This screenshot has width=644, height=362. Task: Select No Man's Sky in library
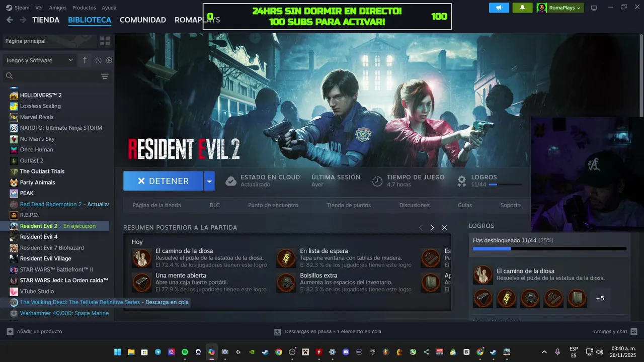click(37, 139)
